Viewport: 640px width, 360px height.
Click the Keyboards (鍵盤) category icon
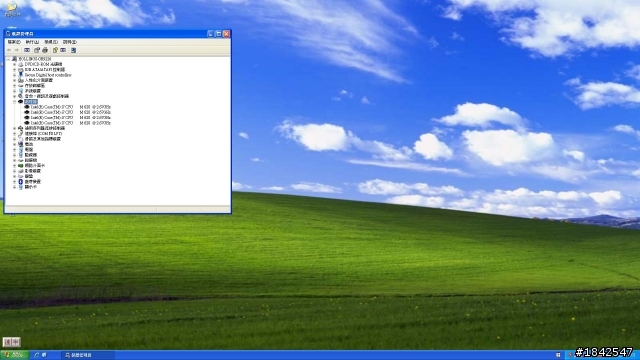(20, 176)
